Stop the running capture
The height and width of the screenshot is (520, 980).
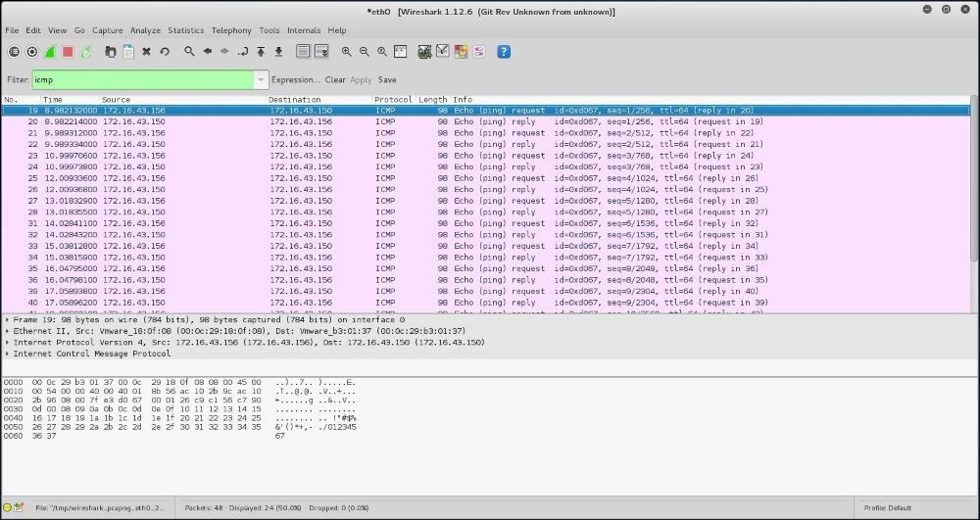pos(68,52)
